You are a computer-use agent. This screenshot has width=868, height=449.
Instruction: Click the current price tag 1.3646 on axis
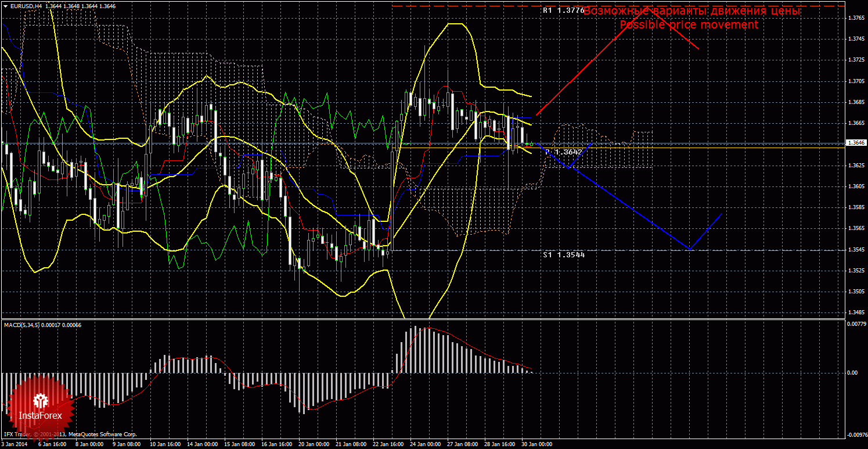coord(856,142)
